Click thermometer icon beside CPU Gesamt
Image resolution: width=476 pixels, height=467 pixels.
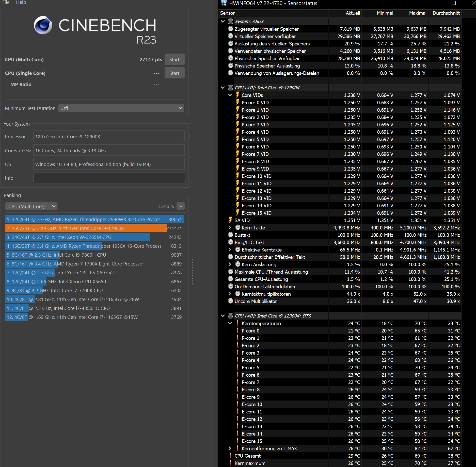click(231, 456)
